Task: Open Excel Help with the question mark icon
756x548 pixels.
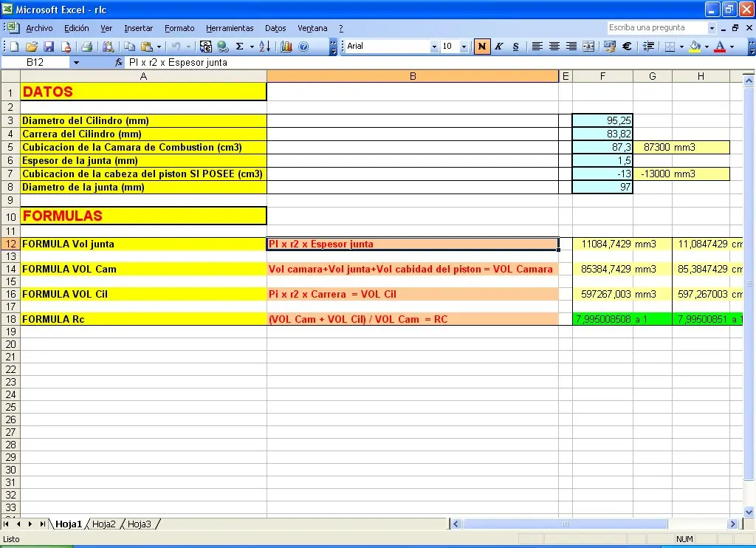Action: [303, 47]
